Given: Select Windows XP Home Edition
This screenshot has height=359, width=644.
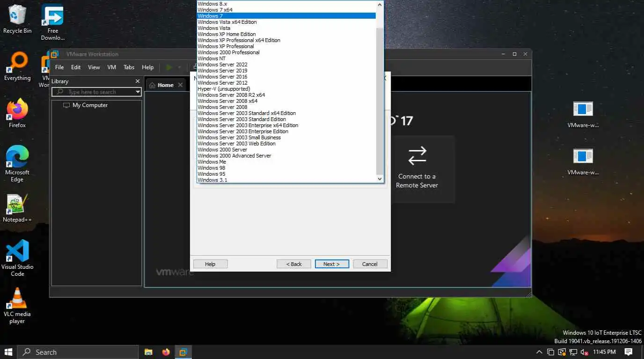Looking at the screenshot, I should pyautogui.click(x=286, y=34).
